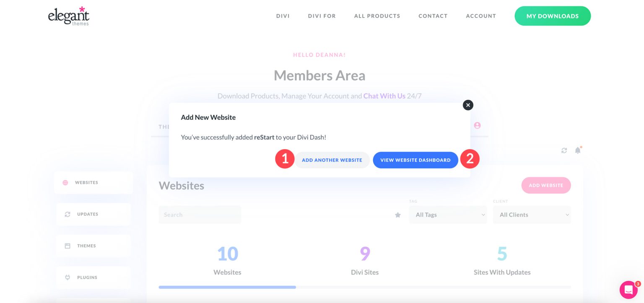The width and height of the screenshot is (644, 303).
Task: Dismiss the Add New Website dialog
Action: pos(468,105)
